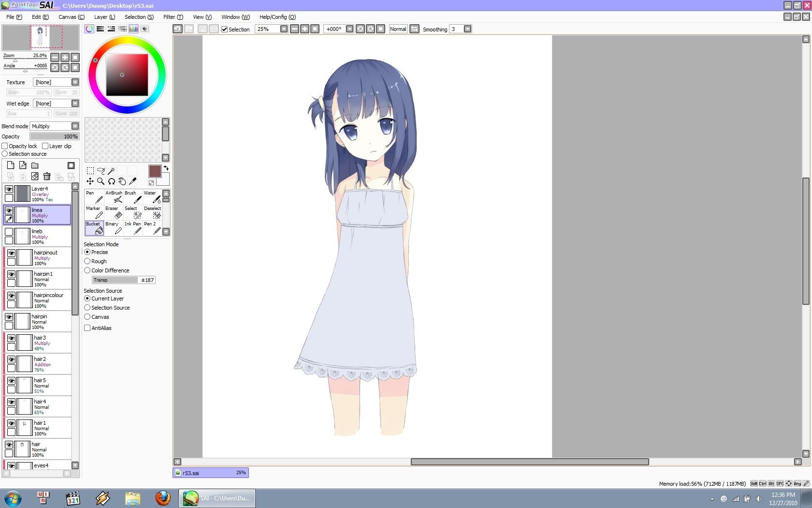Swap foreground and background colors
The width and height of the screenshot is (812, 508).
[166, 168]
